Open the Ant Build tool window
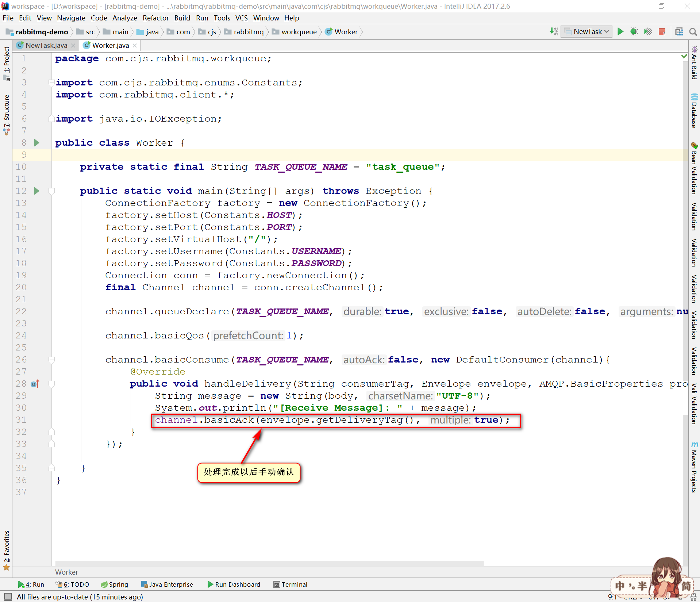Screen dimensions: 700x602 [694, 62]
